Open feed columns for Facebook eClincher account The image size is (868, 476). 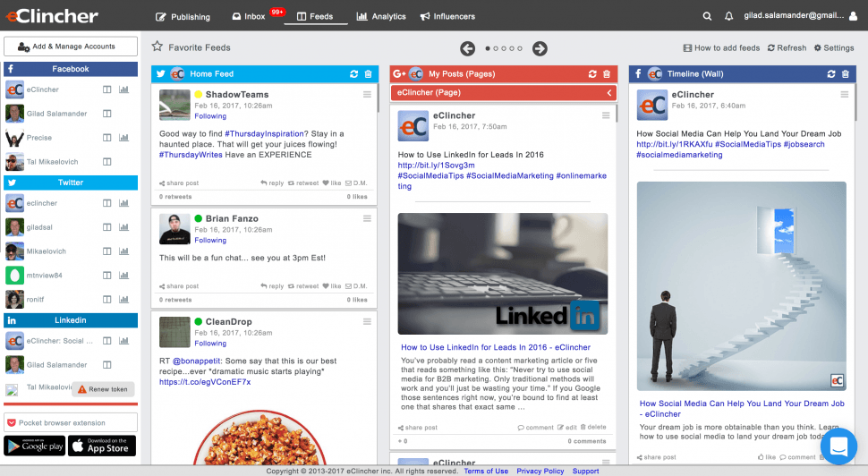coord(106,89)
